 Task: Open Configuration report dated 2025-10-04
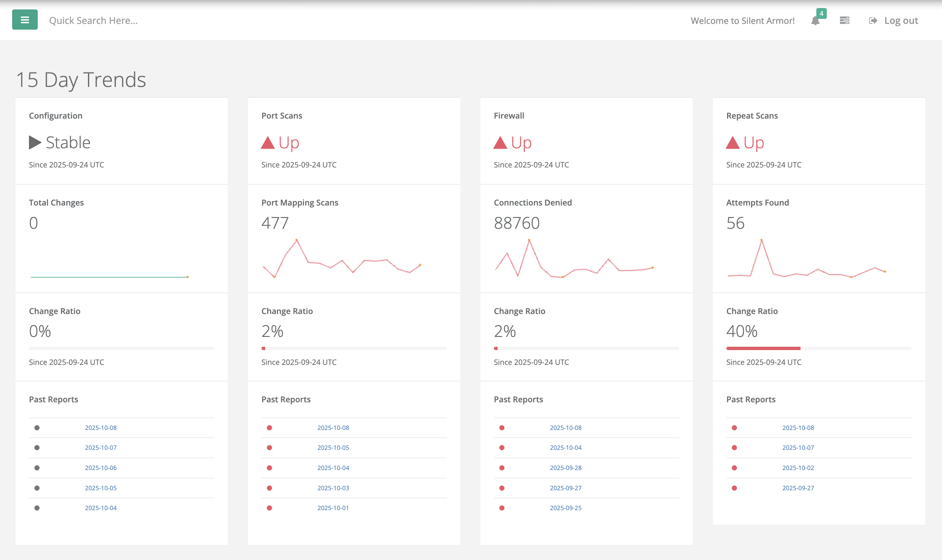tap(101, 508)
